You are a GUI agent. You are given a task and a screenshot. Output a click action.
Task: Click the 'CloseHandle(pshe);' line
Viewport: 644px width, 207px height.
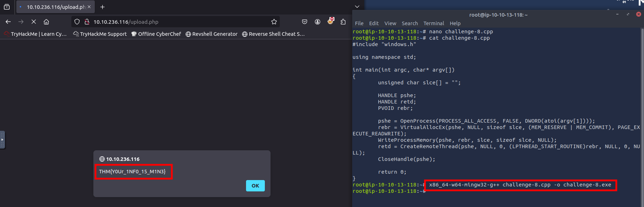pos(406,159)
